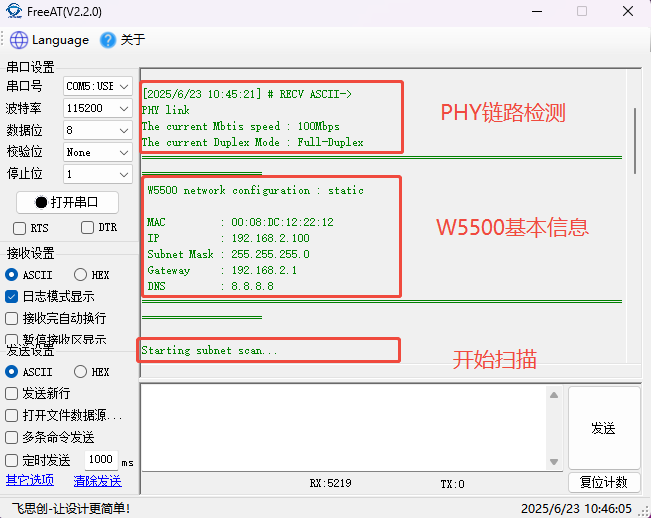Image resolution: width=651 pixels, height=518 pixels.
Task: Close the FreeAT window
Action: click(627, 12)
